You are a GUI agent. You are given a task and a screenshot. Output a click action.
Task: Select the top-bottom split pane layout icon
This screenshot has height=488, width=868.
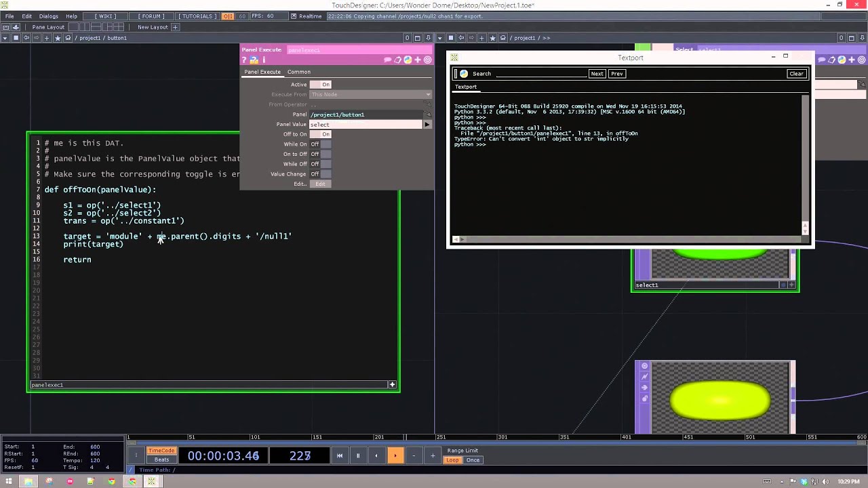click(x=96, y=27)
